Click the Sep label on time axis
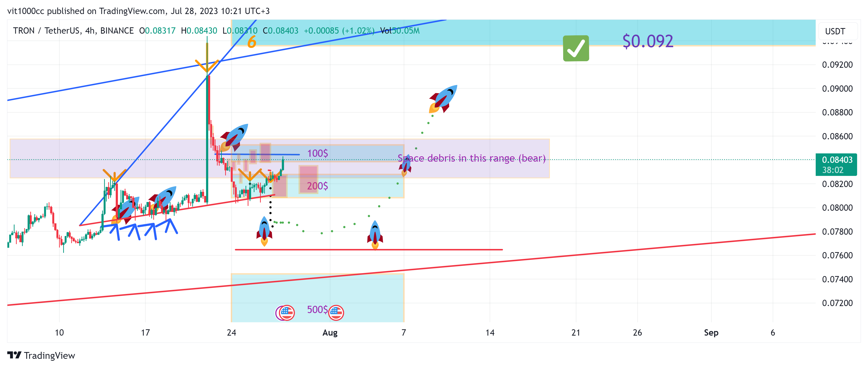868x368 pixels. pyautogui.click(x=711, y=333)
